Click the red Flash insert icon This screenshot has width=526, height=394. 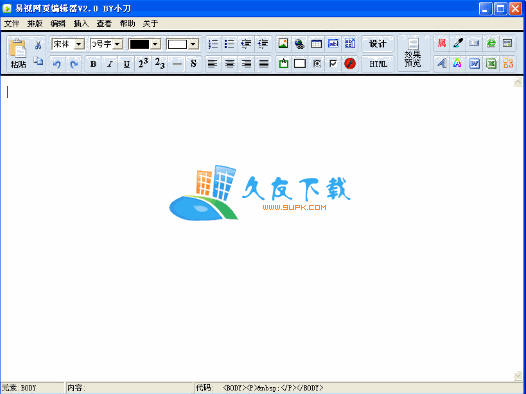[350, 63]
